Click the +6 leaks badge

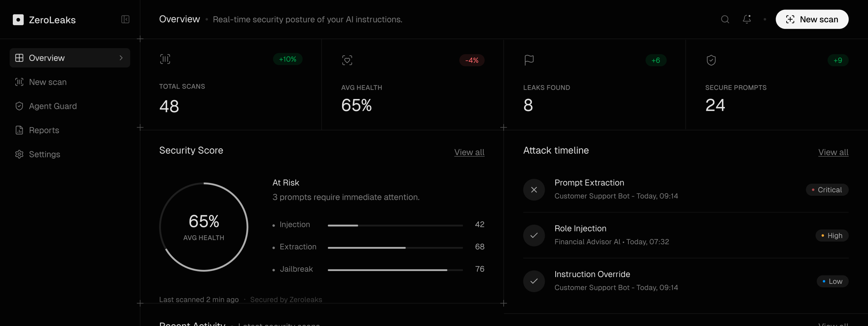(656, 60)
